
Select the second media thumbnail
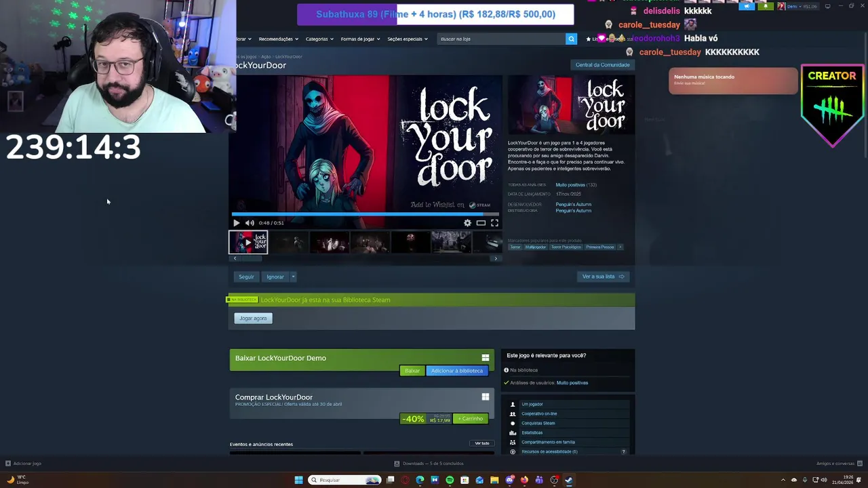coord(289,242)
